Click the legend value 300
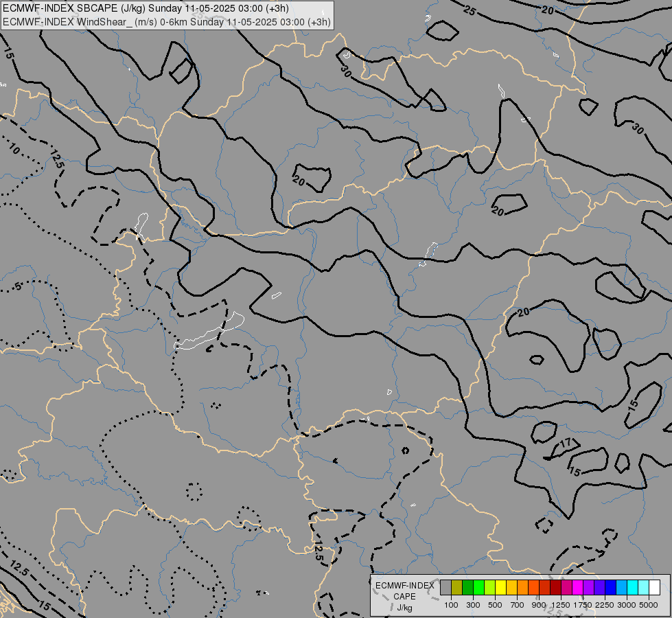 473,605
